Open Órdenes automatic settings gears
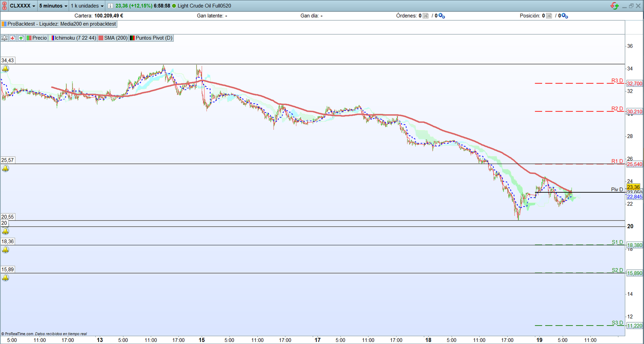The image size is (644, 344). 442,16
